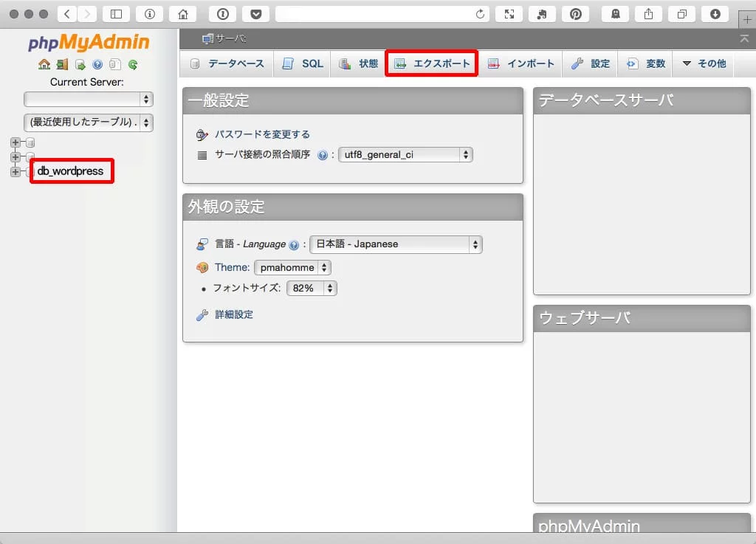
Task: Open the インポート import tab
Action: click(x=520, y=63)
